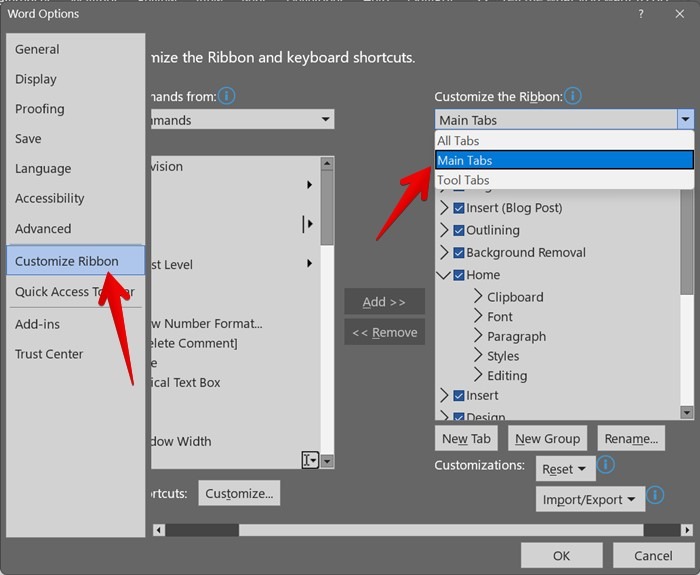The image size is (700, 575).
Task: Click the info icon beside 'commands from'
Action: (x=227, y=96)
